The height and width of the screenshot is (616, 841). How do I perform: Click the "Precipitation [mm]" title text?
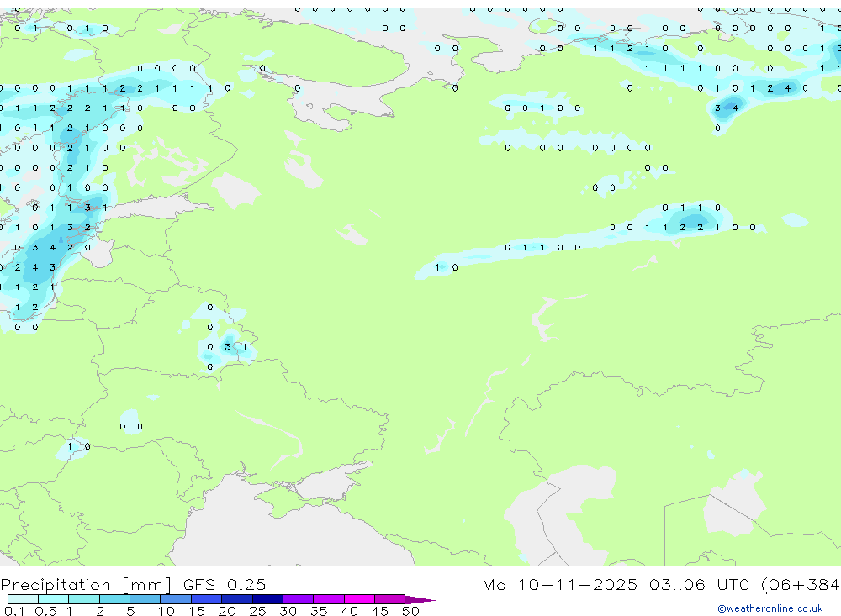pyautogui.click(x=87, y=585)
